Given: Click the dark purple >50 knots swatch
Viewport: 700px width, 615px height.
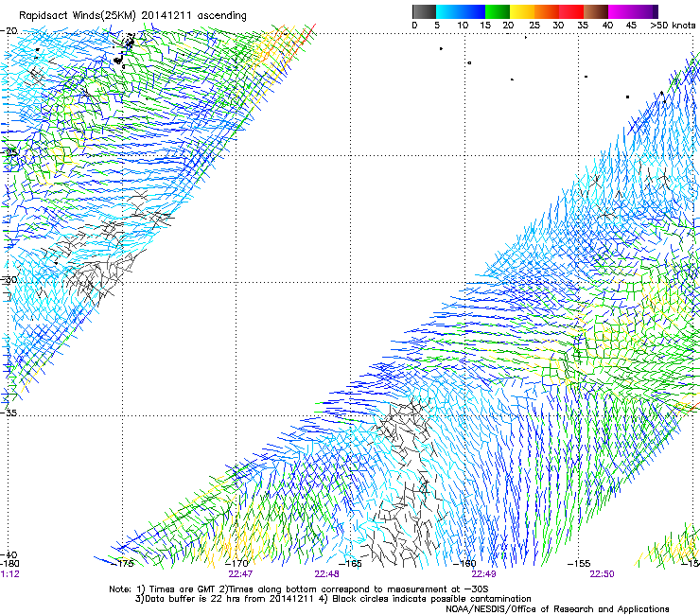Looking at the screenshot, I should point(656,11).
